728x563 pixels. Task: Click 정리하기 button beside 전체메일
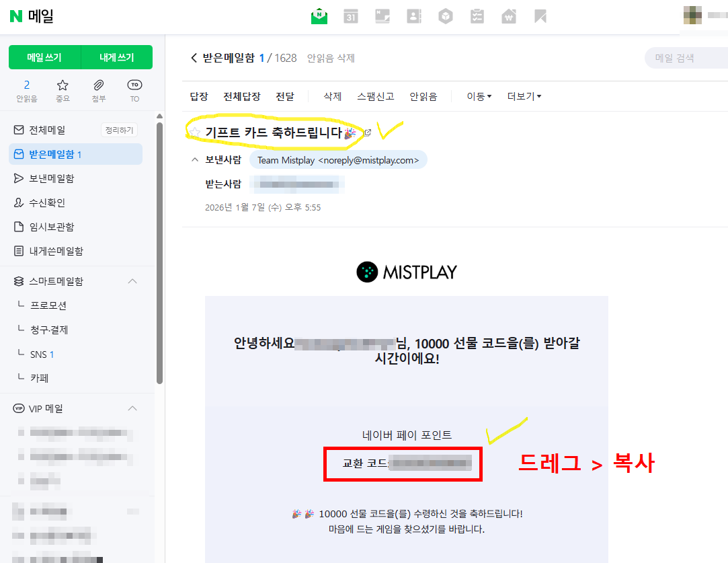coord(120,130)
